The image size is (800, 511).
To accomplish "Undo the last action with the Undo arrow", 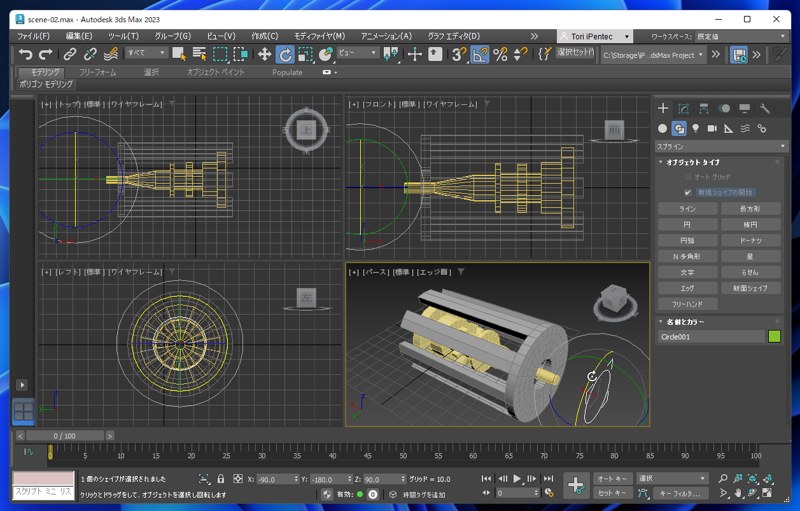I will click(25, 54).
